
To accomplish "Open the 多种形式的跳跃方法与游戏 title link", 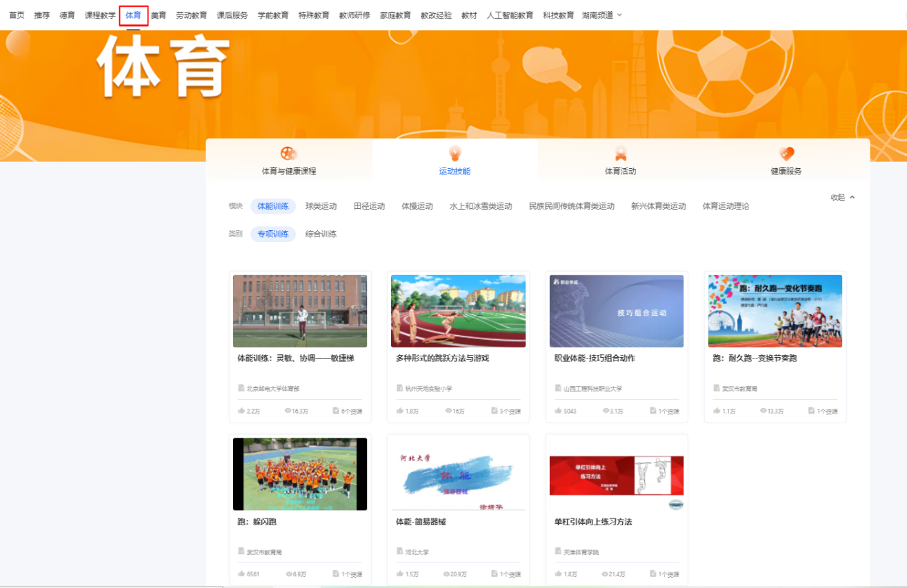I will click(442, 358).
